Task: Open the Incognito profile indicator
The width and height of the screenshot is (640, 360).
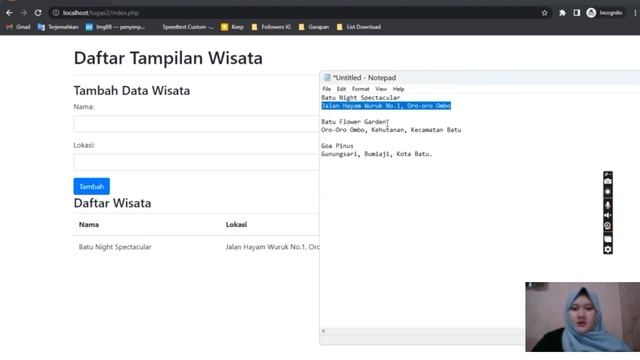Action: pos(604,13)
